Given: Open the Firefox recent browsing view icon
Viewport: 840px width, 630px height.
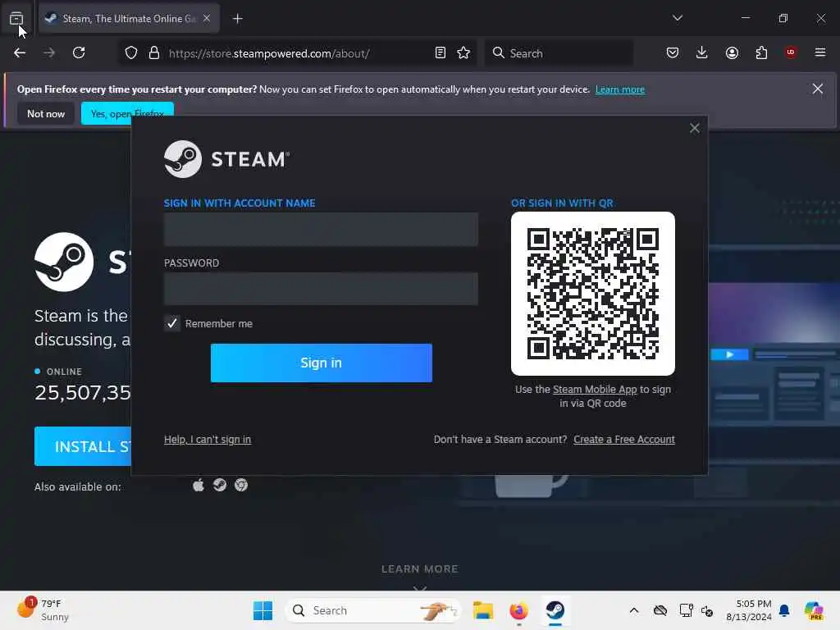Looking at the screenshot, I should [x=16, y=19].
